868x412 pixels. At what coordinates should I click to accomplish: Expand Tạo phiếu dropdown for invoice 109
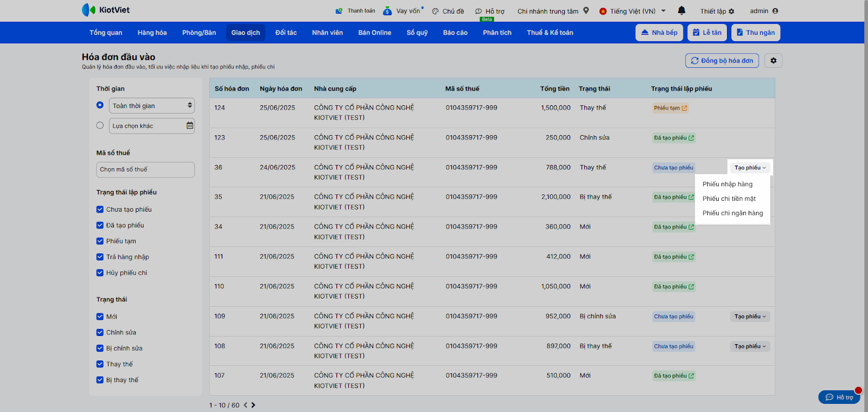pos(750,316)
